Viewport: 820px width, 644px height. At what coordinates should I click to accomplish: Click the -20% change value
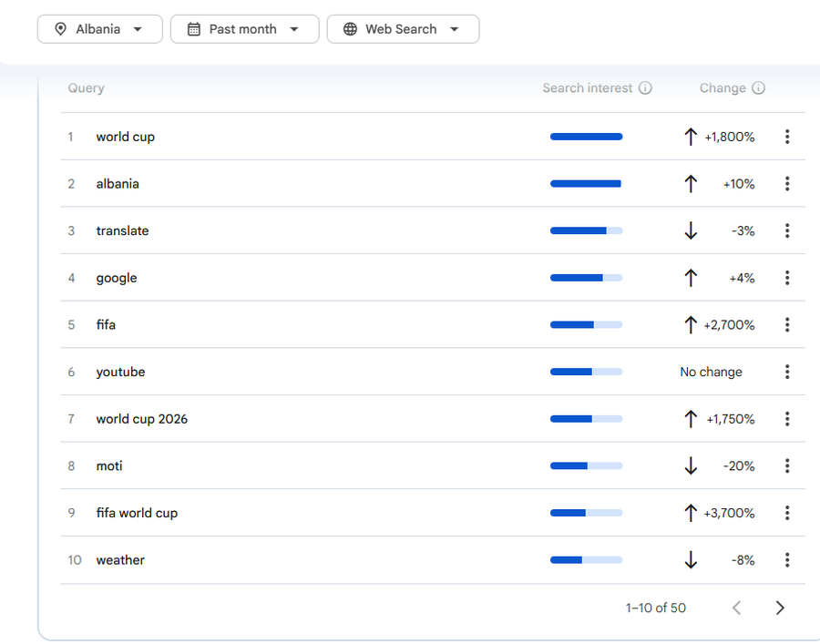tap(739, 466)
